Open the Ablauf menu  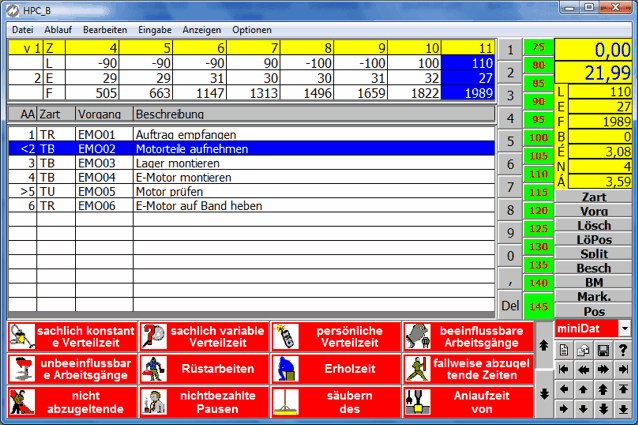58,30
